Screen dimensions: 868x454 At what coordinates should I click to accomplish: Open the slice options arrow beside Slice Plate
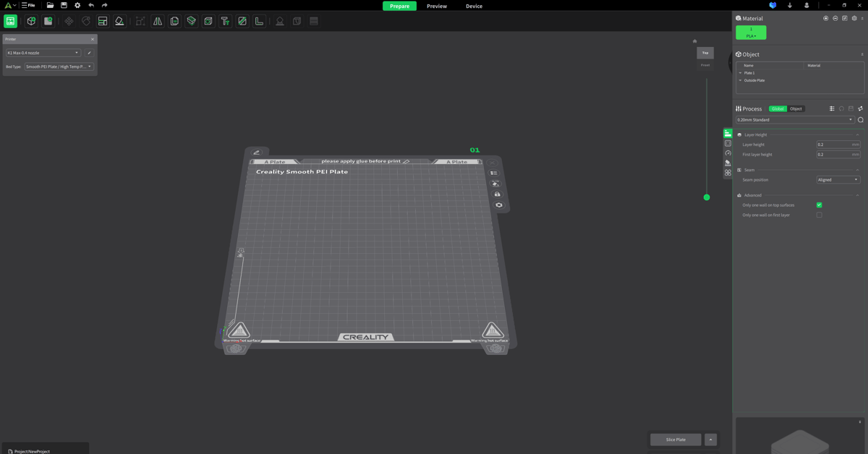click(710, 440)
